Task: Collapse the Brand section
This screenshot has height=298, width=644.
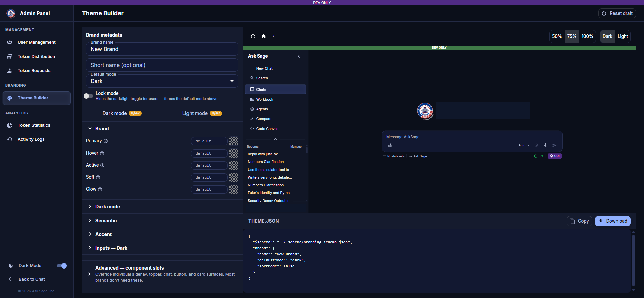Action: pyautogui.click(x=162, y=129)
